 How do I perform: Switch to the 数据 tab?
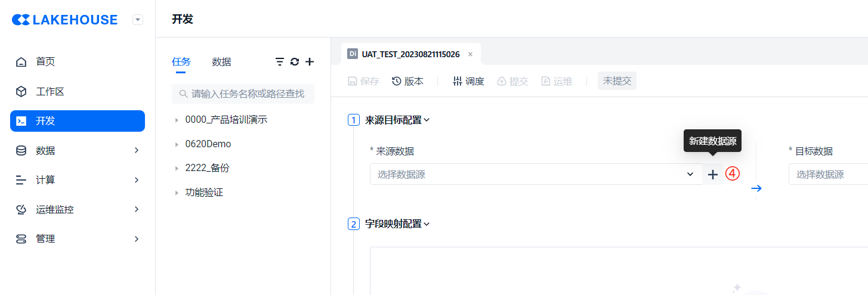(221, 62)
